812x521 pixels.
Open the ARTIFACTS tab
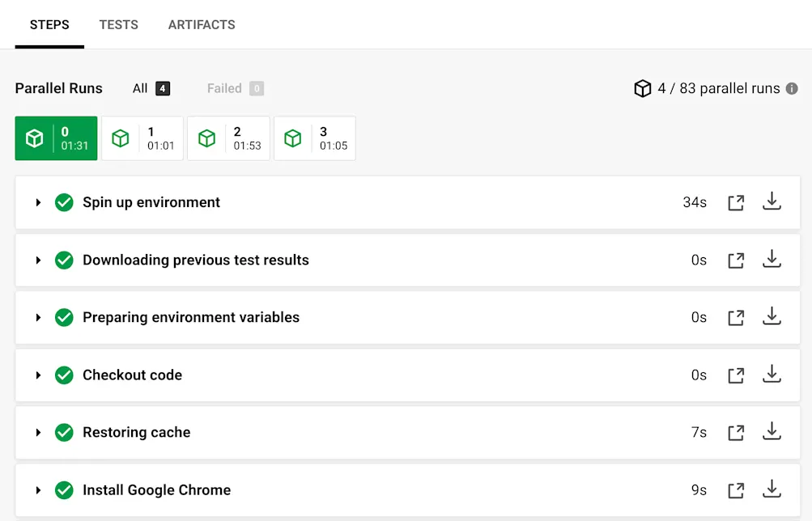click(x=202, y=24)
